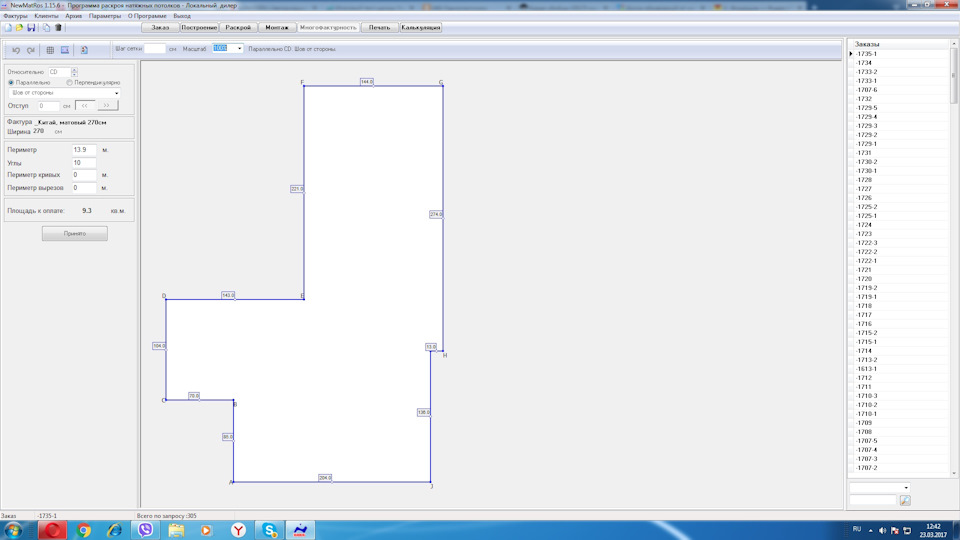Click the search icon below order list
The image size is (960, 540).
coord(905,500)
